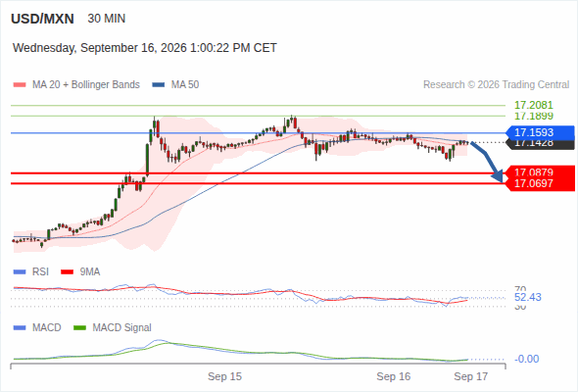Click the blue RSI legend swatch
The image size is (578, 392).
[20, 272]
